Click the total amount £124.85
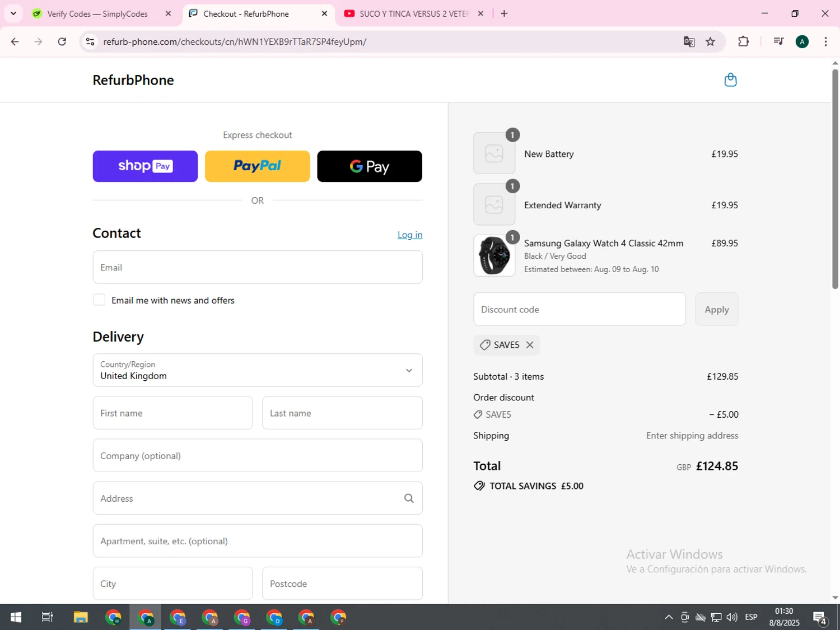Screen dimensions: 840x630 pyautogui.click(x=717, y=466)
